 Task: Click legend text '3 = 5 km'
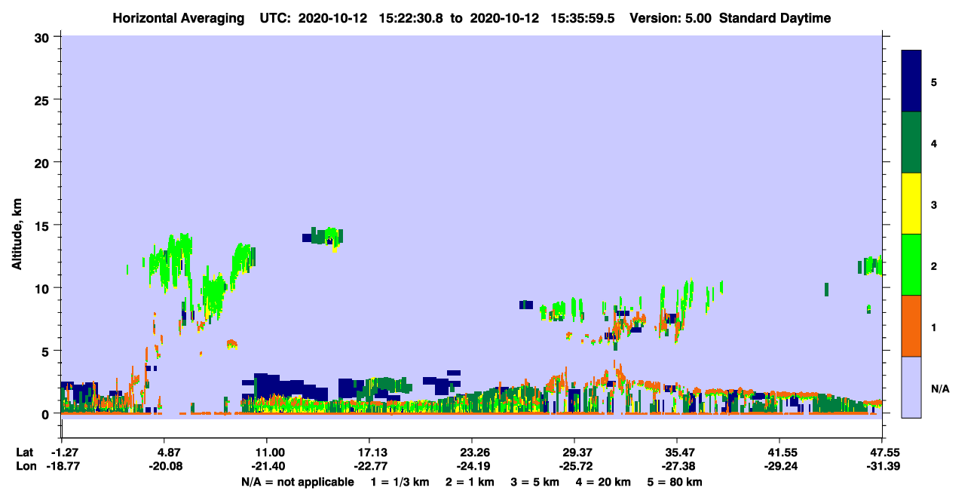pos(535,482)
